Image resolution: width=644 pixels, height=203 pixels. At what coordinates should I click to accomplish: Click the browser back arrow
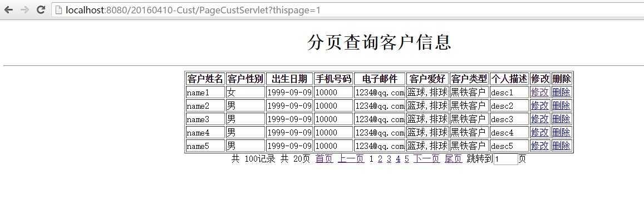pos(8,10)
